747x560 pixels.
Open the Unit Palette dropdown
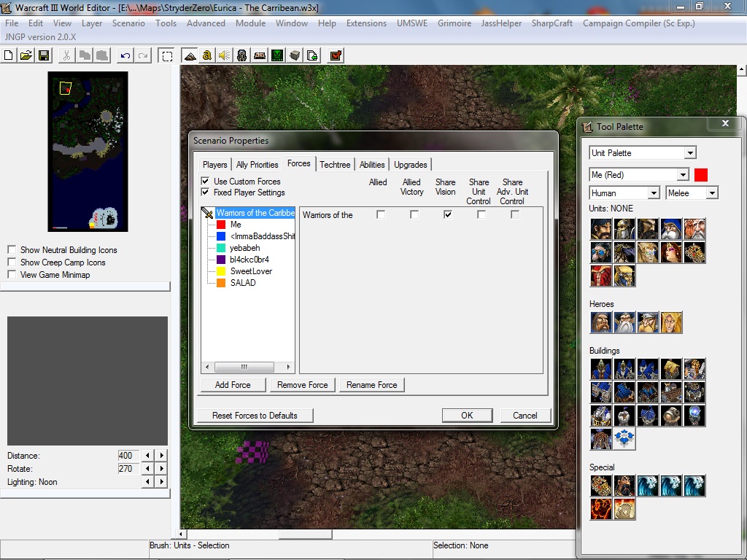coord(643,153)
